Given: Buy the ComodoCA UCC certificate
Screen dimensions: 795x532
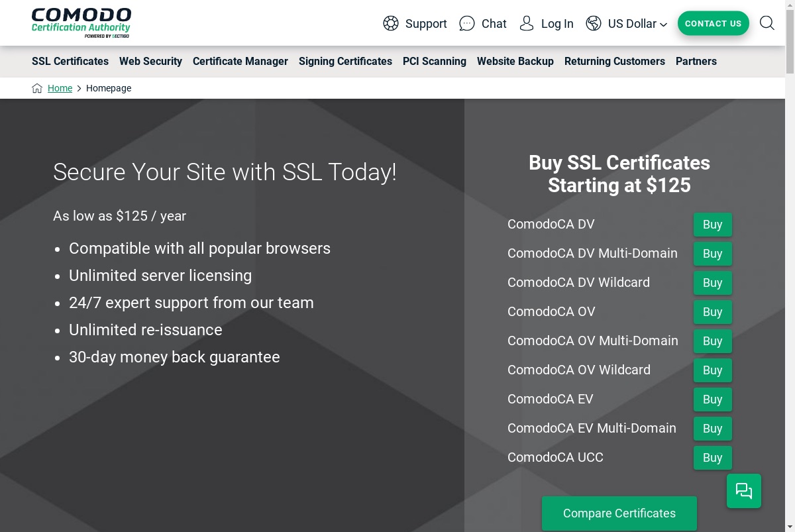Looking at the screenshot, I should click(x=713, y=458).
